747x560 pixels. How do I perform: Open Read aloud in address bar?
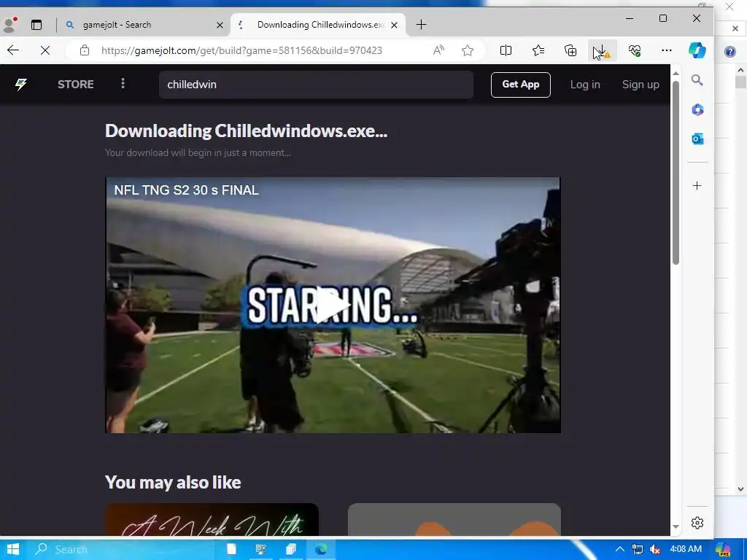click(438, 50)
